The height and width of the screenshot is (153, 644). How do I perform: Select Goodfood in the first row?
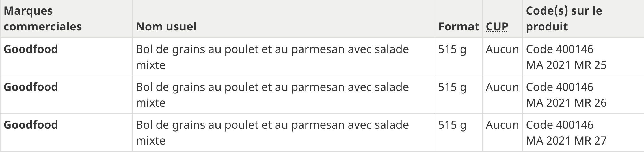[x=31, y=49]
